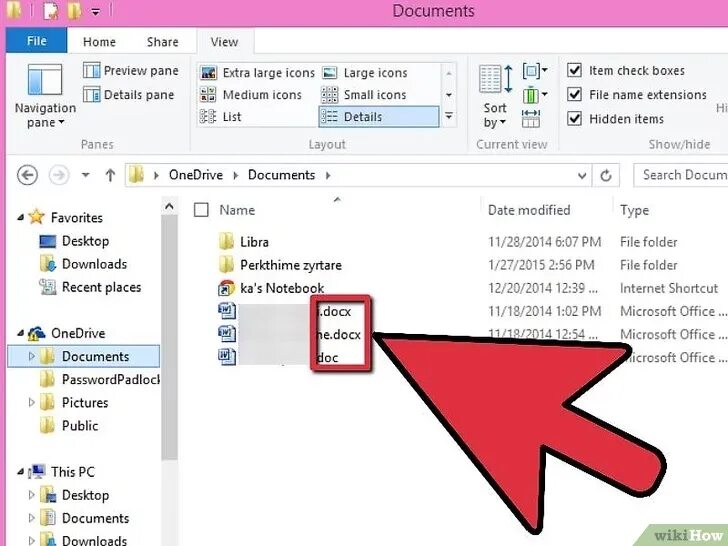Uncheck File name extensions
The height and width of the screenshot is (546, 728).
click(574, 94)
